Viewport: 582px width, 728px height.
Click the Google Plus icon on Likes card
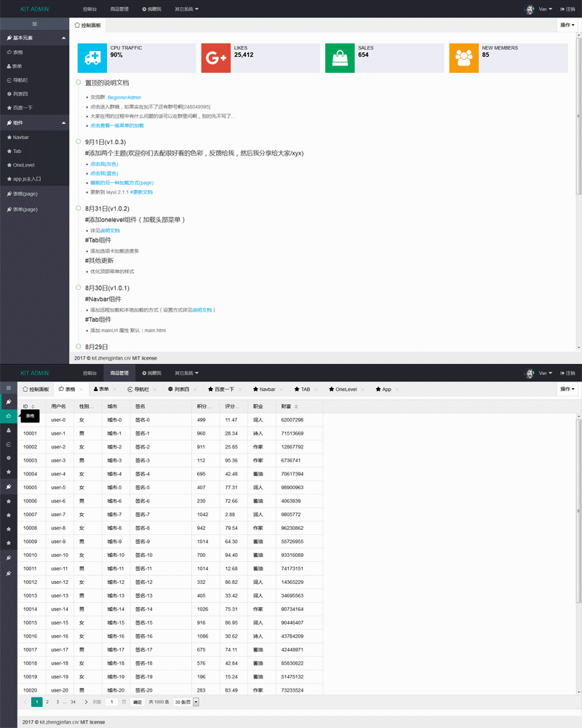[216, 58]
